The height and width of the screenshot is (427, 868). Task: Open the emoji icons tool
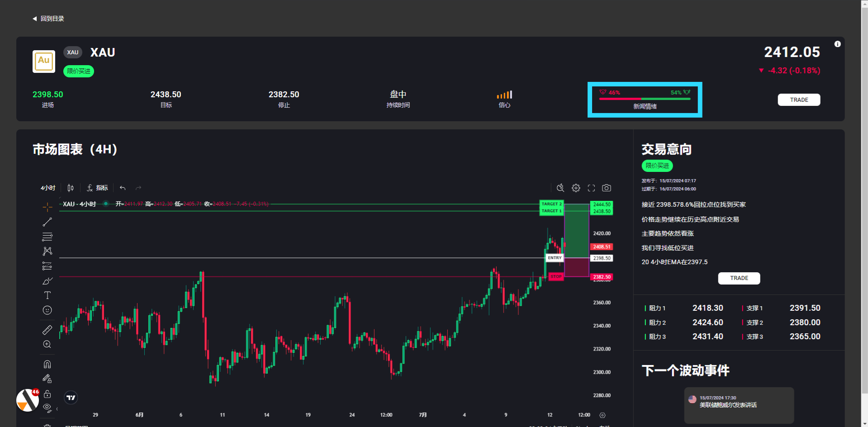coord(47,310)
